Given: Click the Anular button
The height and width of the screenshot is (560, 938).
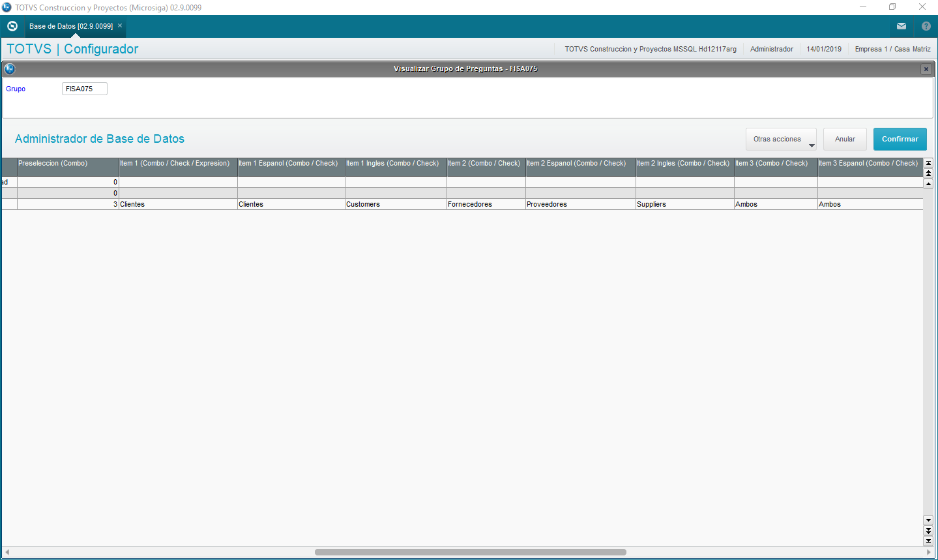Looking at the screenshot, I should 845,139.
